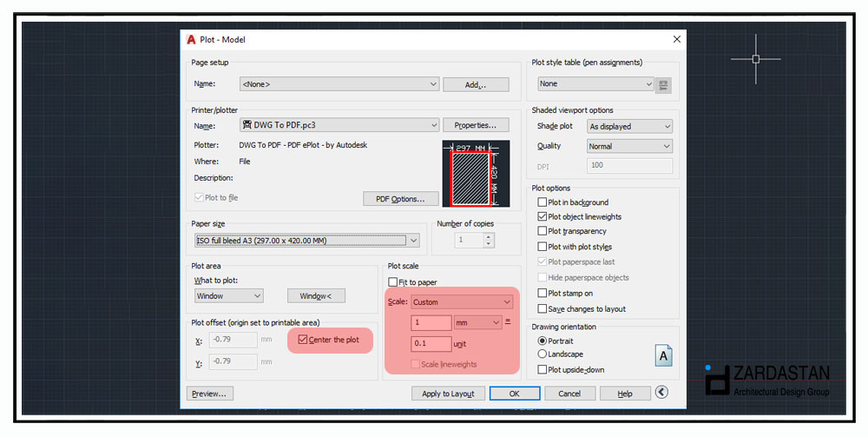Enable the Fit to paper checkbox
868x437 pixels.
[x=393, y=282]
